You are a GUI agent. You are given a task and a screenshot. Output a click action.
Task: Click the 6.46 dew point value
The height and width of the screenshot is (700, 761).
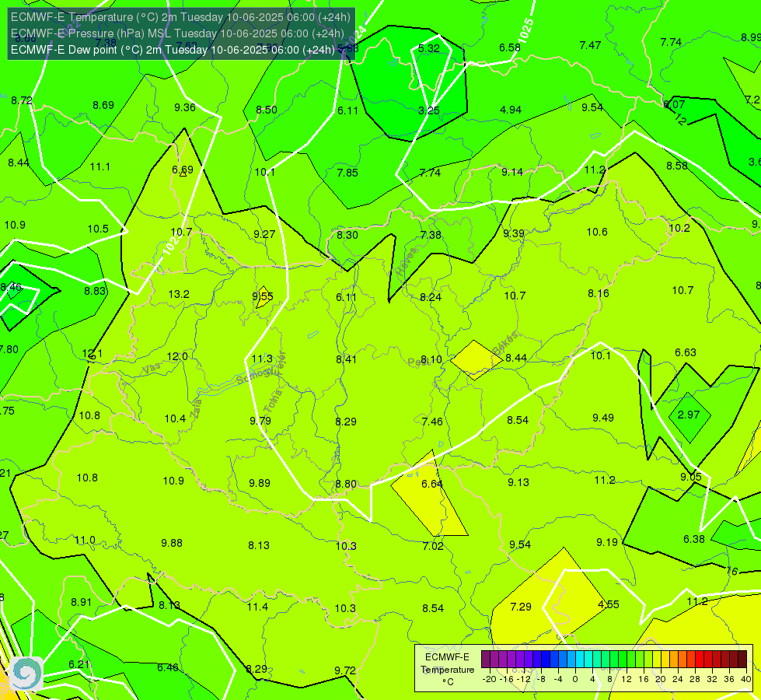coord(168,667)
